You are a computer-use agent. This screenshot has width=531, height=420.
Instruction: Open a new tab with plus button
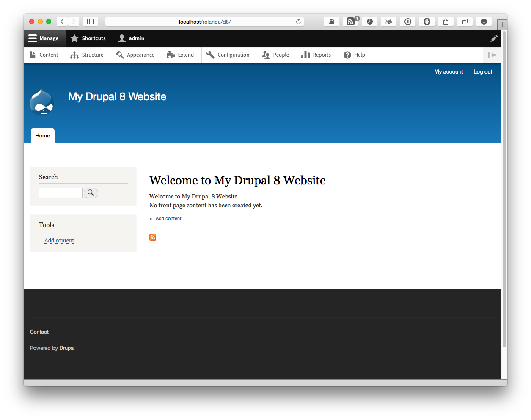click(502, 25)
